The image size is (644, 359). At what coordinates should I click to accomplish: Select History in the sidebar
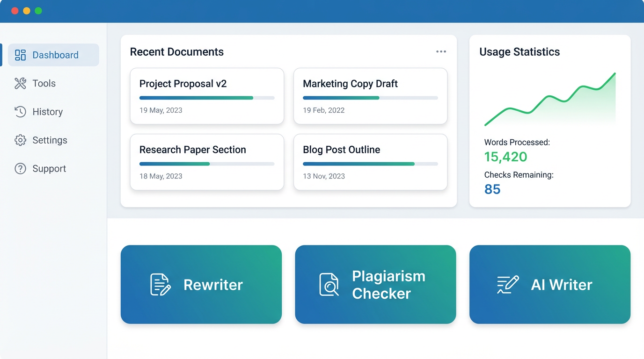47,112
